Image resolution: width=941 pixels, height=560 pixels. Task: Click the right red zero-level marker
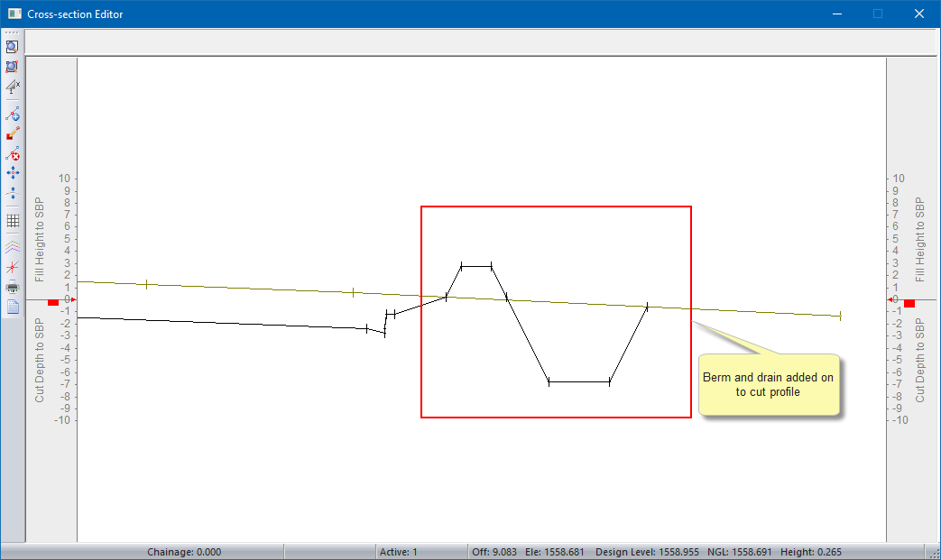coord(909,302)
